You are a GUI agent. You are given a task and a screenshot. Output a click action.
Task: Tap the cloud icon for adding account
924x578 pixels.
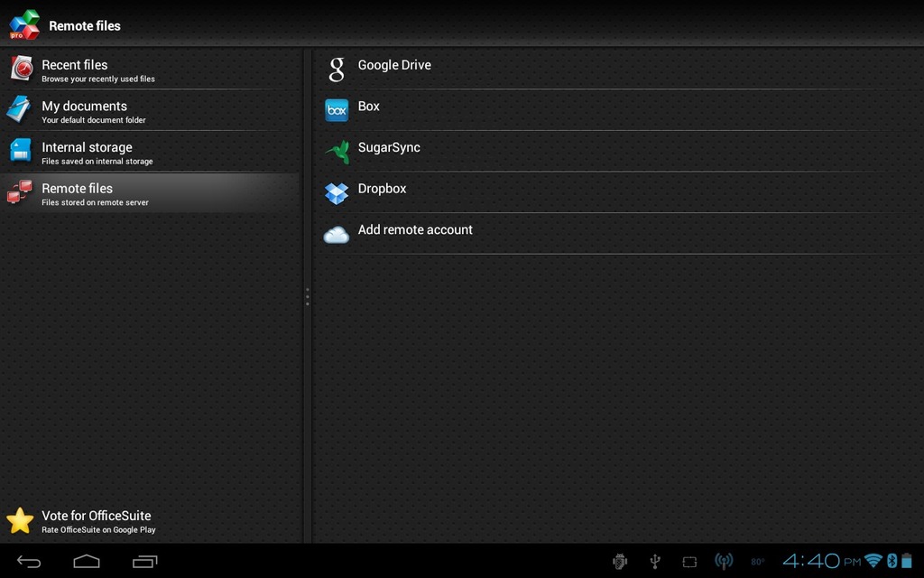point(337,235)
